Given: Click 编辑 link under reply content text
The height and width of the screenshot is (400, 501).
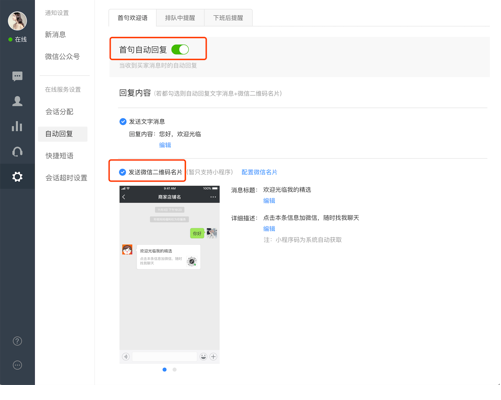Looking at the screenshot, I should [x=165, y=145].
